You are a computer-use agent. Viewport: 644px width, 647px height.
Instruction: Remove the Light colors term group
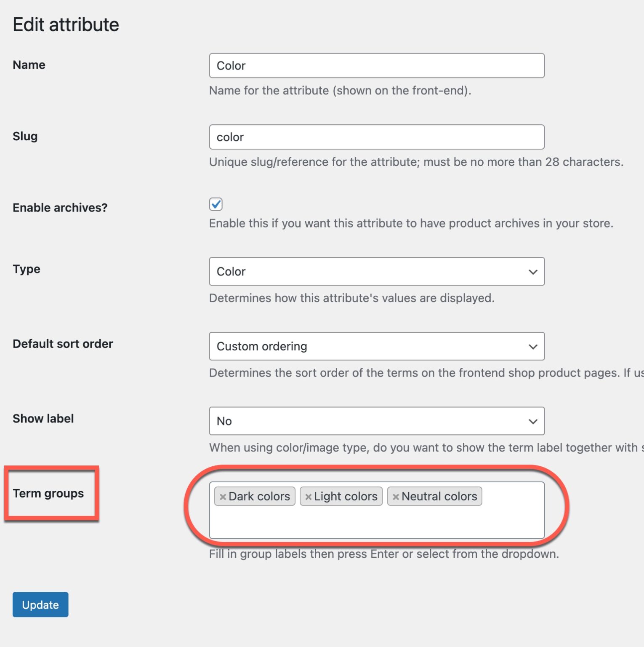point(309,496)
